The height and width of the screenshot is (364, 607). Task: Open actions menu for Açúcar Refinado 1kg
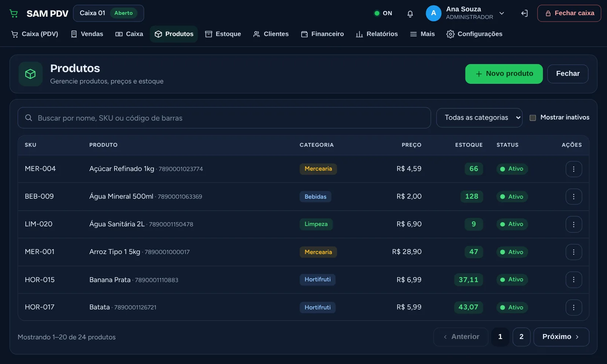click(574, 169)
